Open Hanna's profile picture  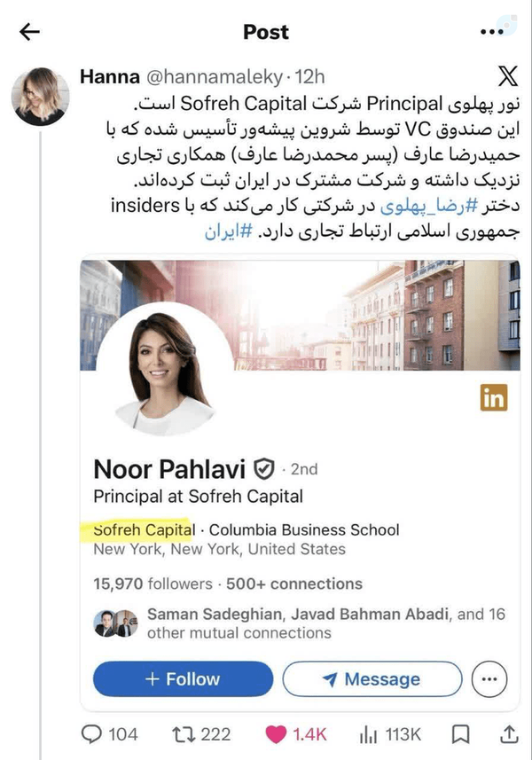click(x=40, y=97)
